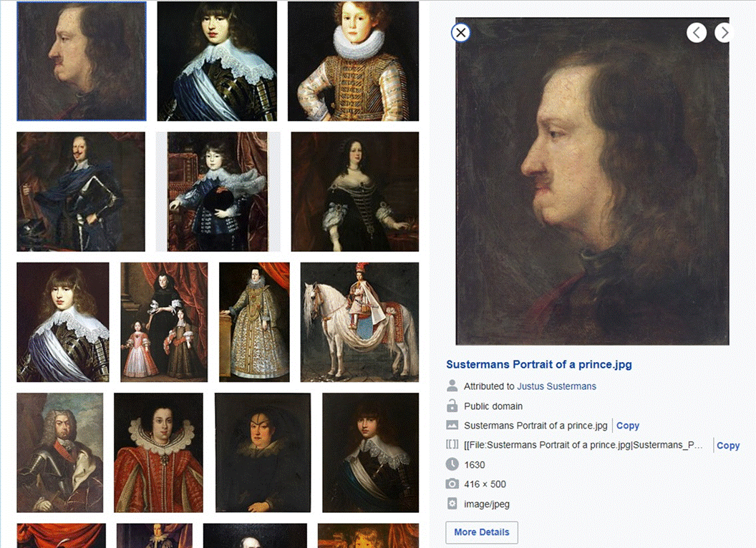Click the wikitext brackets icon
Image resolution: width=756 pixels, height=548 pixels.
(452, 445)
